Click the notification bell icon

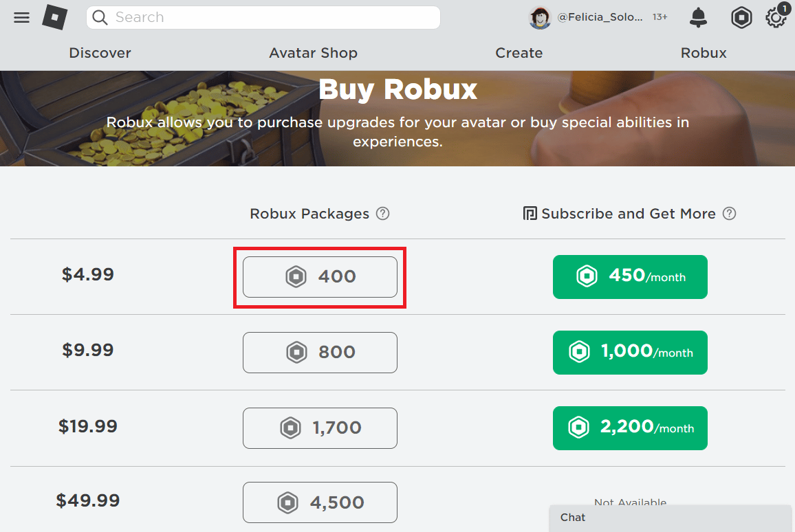(x=698, y=18)
